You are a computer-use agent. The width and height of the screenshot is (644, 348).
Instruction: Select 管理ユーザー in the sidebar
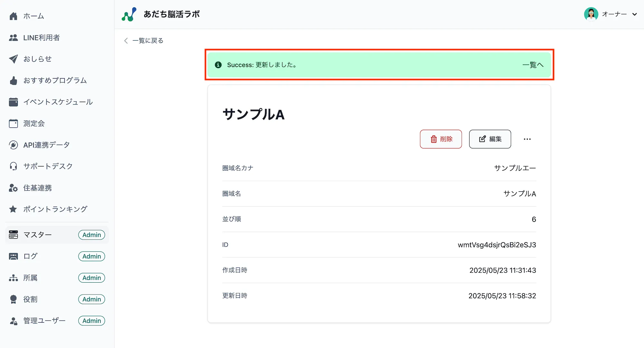tap(44, 321)
